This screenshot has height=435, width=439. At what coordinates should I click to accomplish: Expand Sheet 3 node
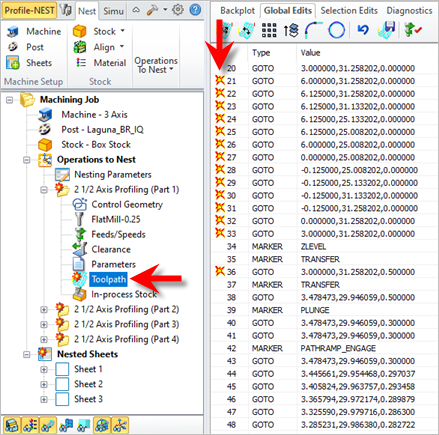pos(44,399)
